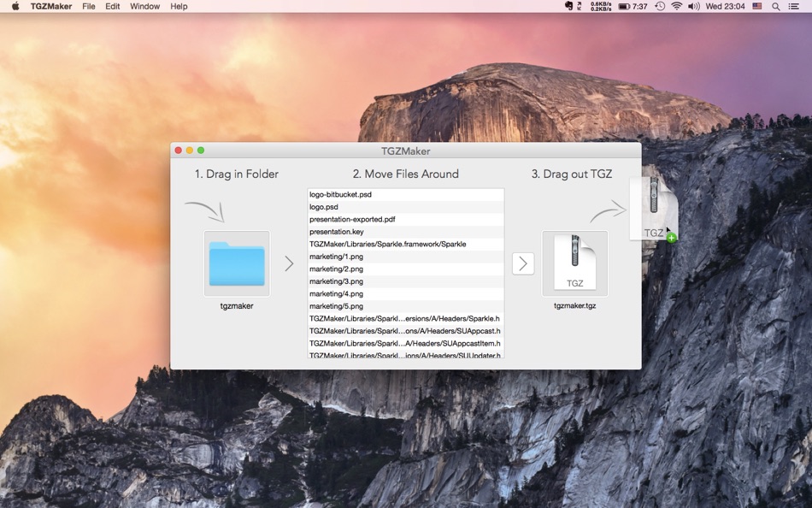812x508 pixels.
Task: Open the File menu
Action: [88, 6]
